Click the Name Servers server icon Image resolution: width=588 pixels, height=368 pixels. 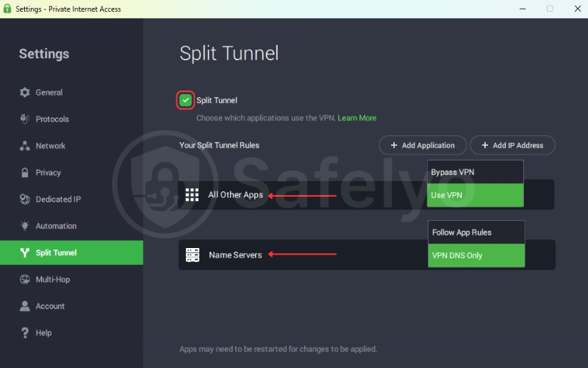pyautogui.click(x=193, y=255)
